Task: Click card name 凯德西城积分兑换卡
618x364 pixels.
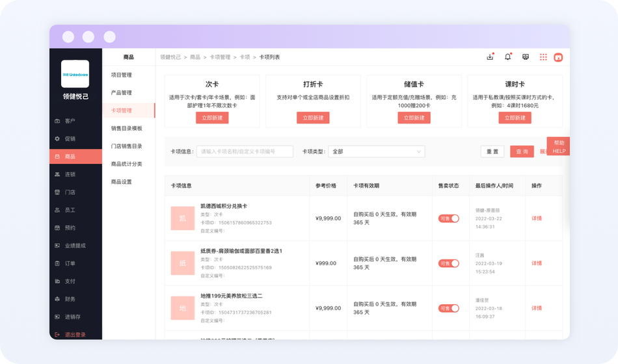Action: tap(224, 206)
